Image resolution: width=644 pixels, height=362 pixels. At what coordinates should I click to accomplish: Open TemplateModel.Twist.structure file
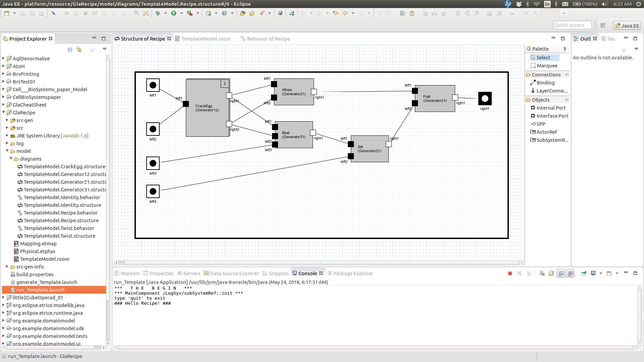coord(59,236)
